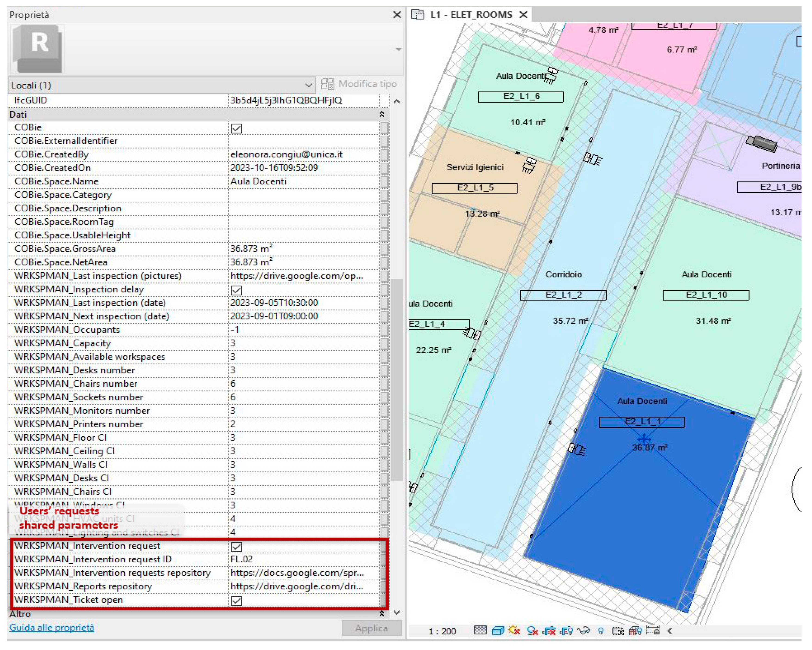Click Reveal Constraints dimension lock icon

(x=653, y=630)
